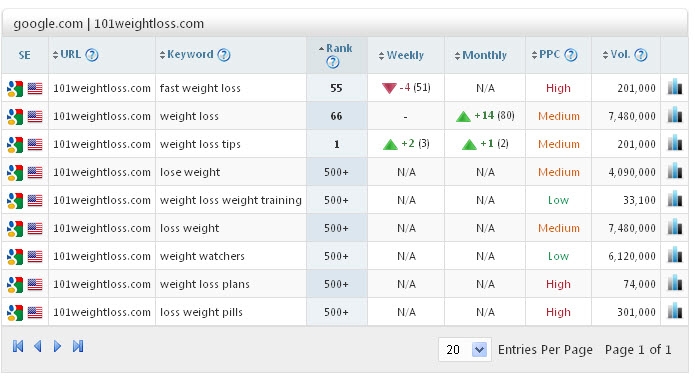
Task: Click 101weightloss.com URL in lose weight row
Action: point(102,172)
